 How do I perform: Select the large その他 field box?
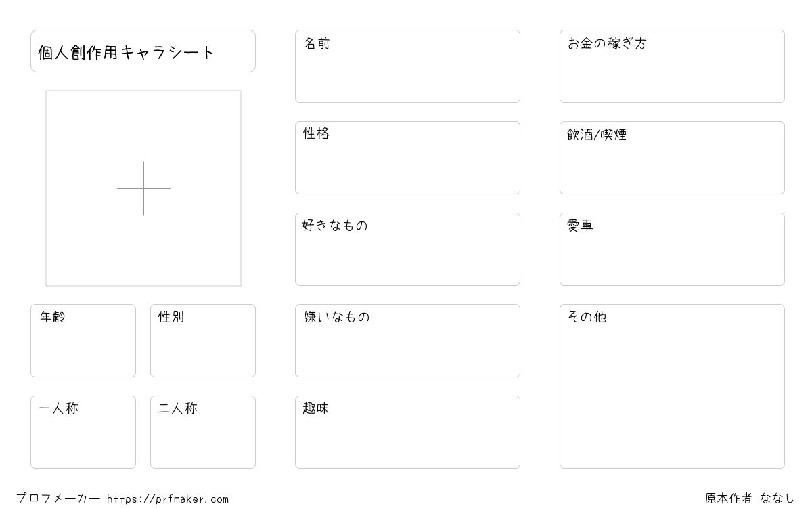(672, 386)
